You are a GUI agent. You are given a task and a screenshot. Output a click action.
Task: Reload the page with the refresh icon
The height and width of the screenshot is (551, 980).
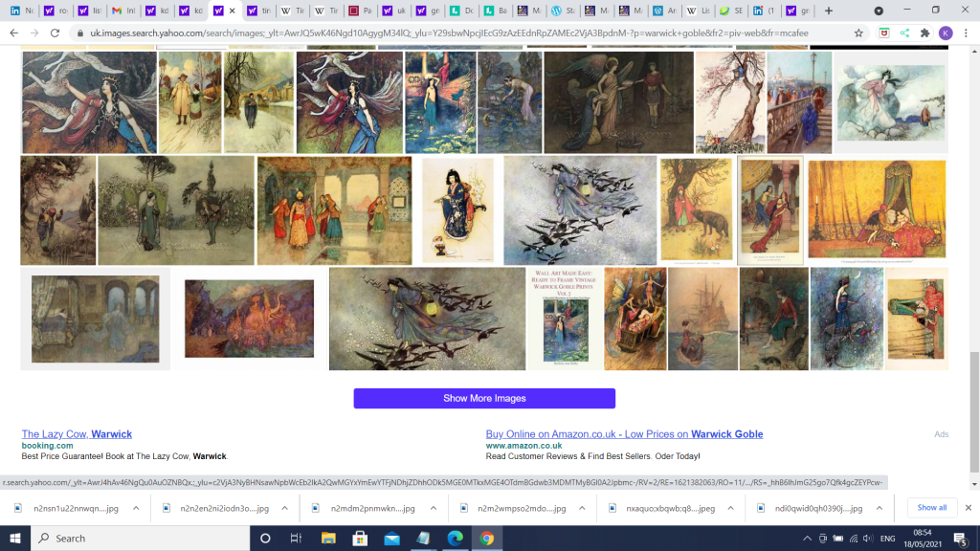(56, 33)
